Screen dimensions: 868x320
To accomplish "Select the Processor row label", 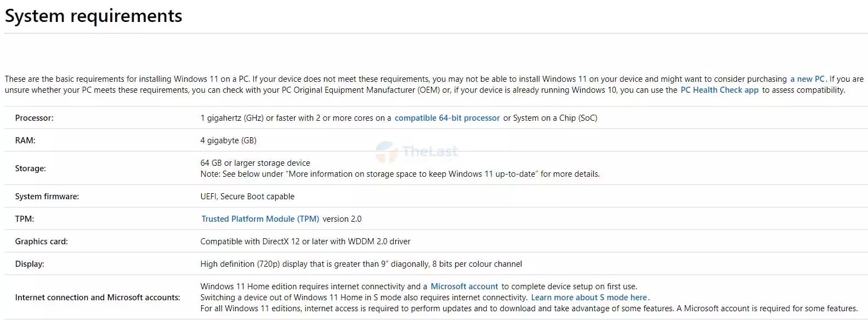I will (34, 118).
